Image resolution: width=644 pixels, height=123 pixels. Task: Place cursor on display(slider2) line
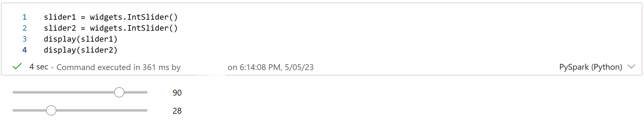click(81, 50)
